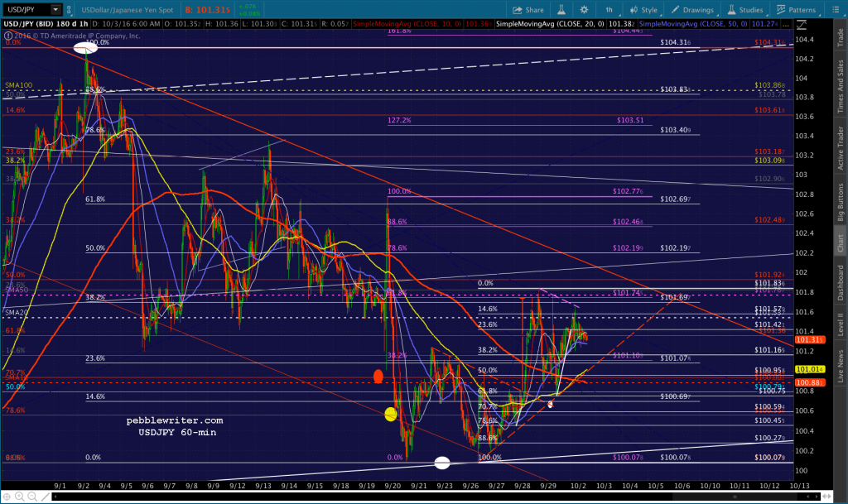Open the symbol dropdown arrow next to USD/JPY
The height and width of the screenshot is (504, 848).
(x=55, y=10)
